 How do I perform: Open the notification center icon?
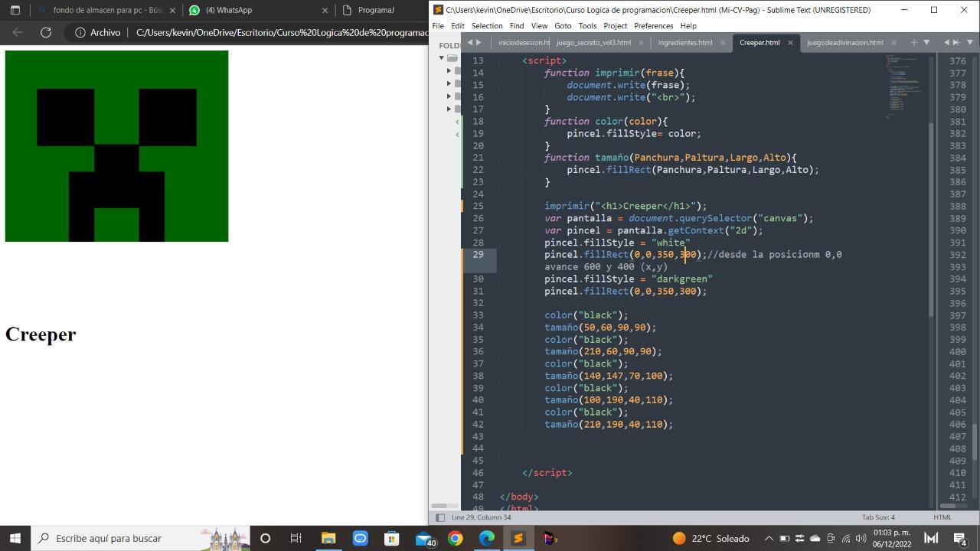coord(960,538)
